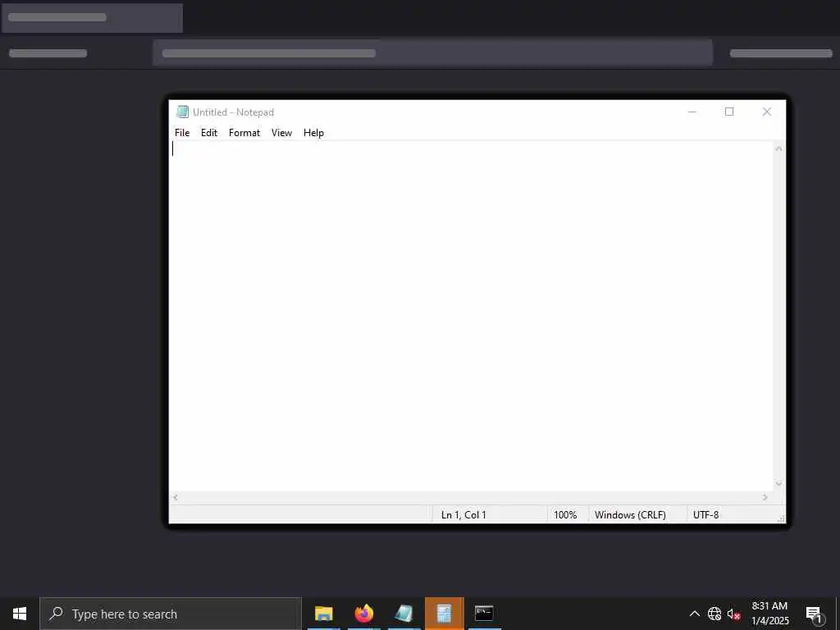840x630 pixels.
Task: Open Command Prompt from the taskbar
Action: point(484,614)
